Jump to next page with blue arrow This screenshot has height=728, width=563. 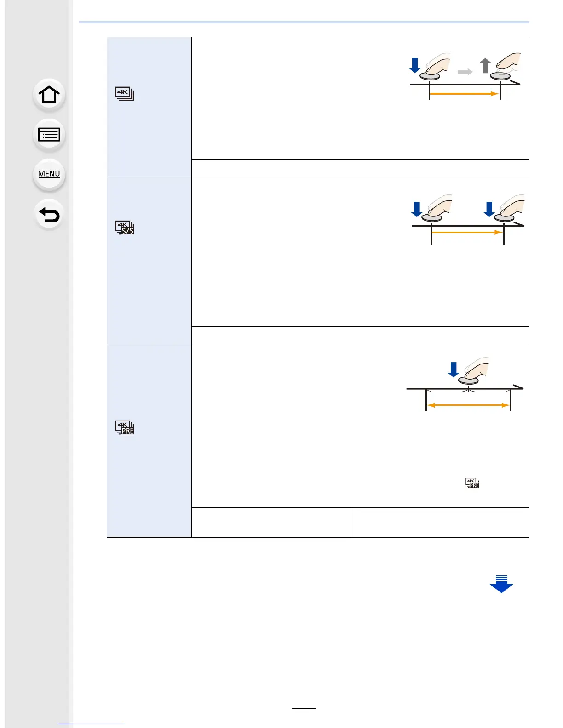coord(501,584)
